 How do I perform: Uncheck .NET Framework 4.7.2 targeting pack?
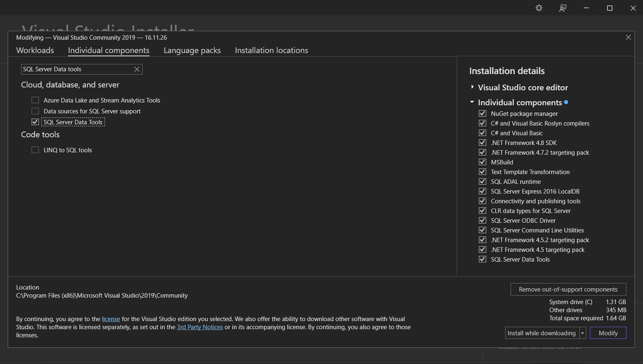(482, 152)
